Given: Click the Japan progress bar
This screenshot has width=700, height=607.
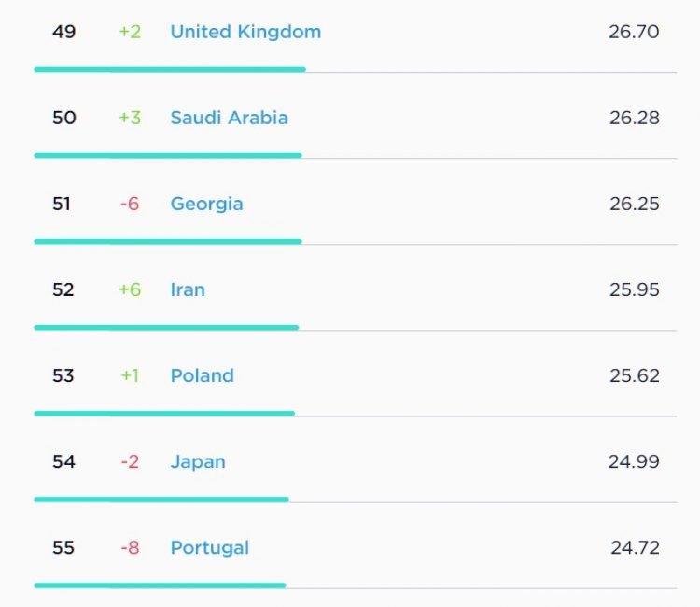Looking at the screenshot, I should 161,500.
